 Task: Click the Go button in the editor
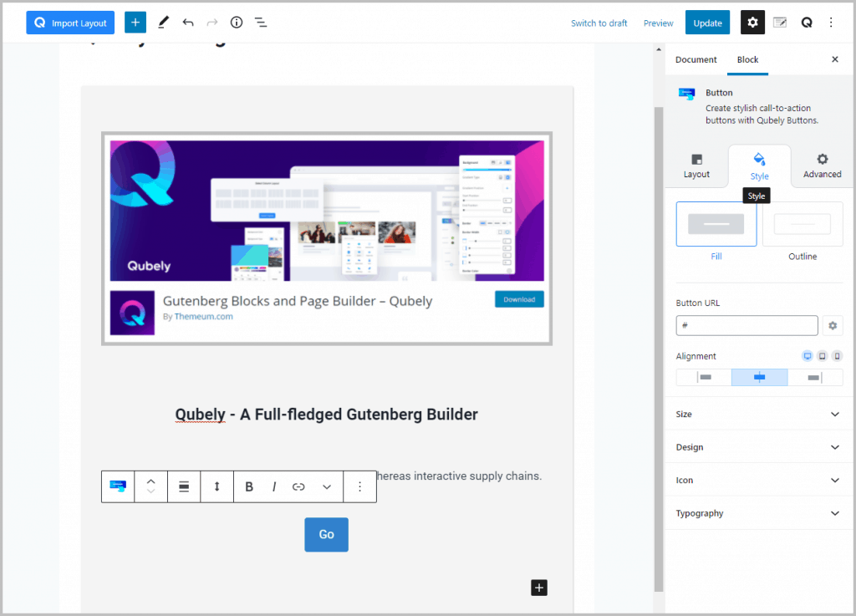point(327,535)
